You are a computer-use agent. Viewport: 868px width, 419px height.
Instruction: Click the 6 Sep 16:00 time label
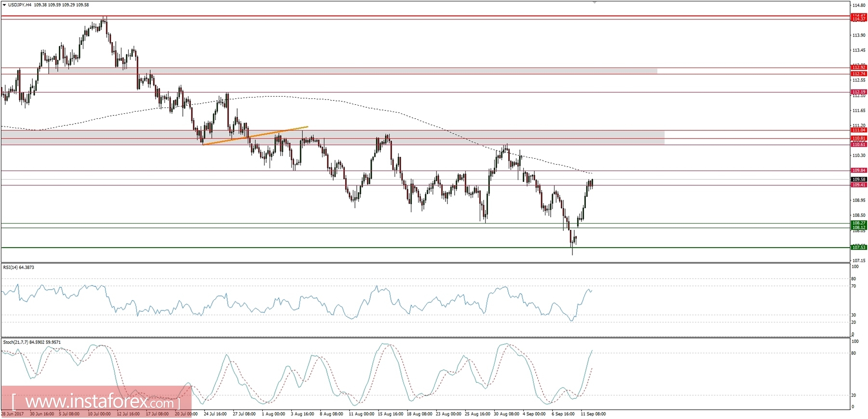point(563,414)
